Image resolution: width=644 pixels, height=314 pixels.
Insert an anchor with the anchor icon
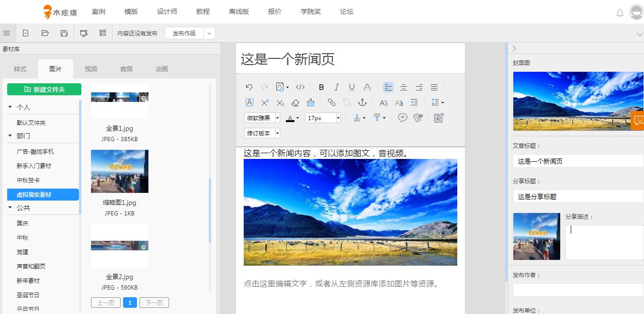click(x=362, y=102)
